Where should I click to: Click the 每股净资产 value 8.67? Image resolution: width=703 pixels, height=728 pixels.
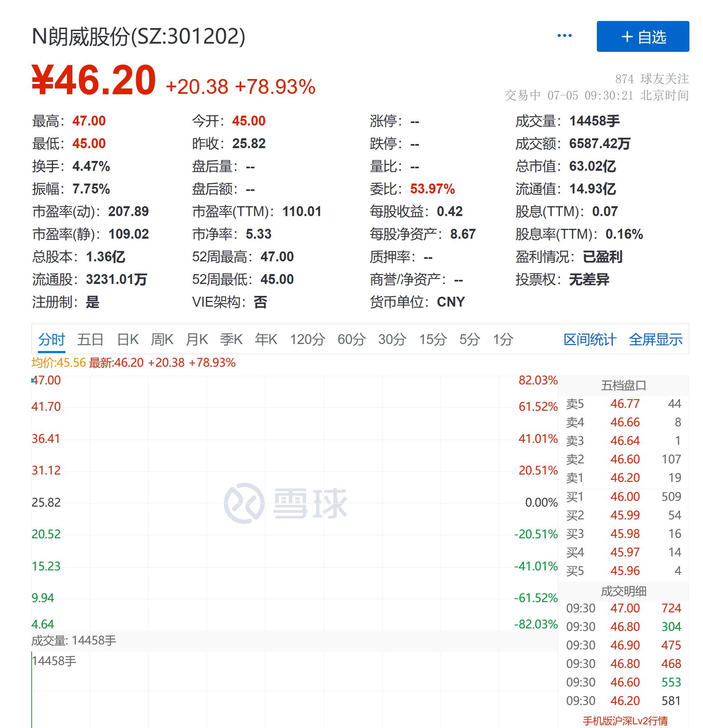click(x=463, y=234)
